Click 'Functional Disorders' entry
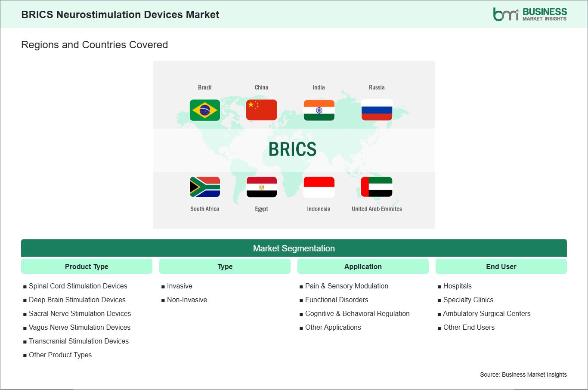588x390 pixels. pyautogui.click(x=337, y=300)
